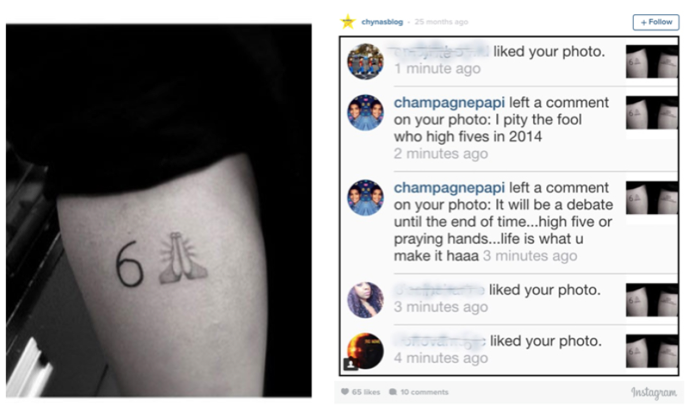692x415 pixels.
Task: Click the curly-haired woman avatar
Action: [x=365, y=300]
